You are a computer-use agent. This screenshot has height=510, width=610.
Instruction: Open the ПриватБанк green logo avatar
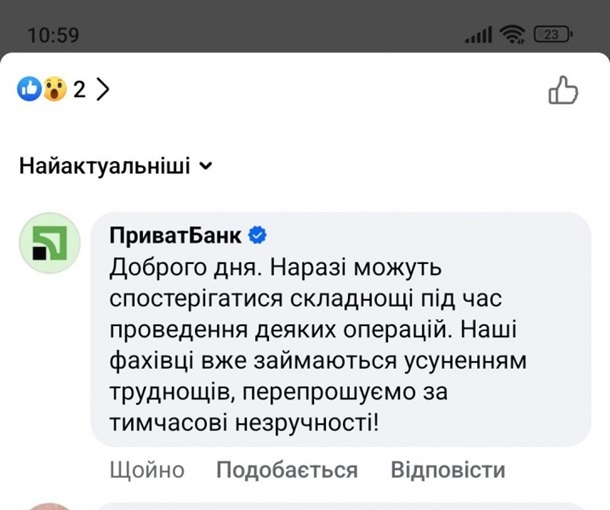(49, 245)
